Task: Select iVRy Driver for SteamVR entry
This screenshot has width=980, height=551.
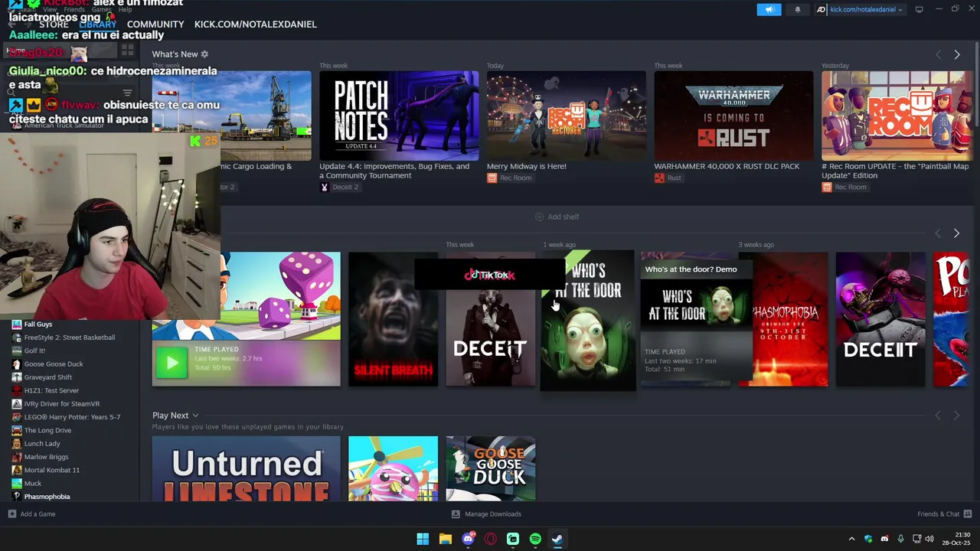Action: (x=61, y=404)
